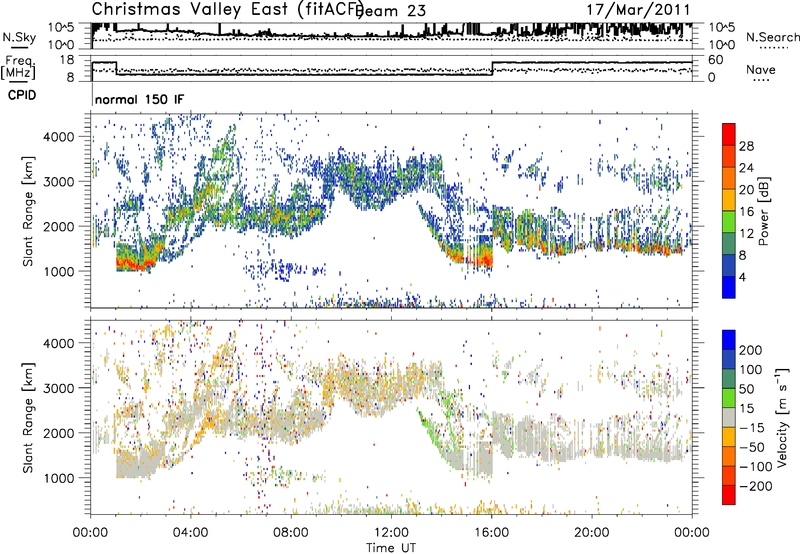Click the 'Power [dB]' colorbar label
800x554 pixels.
pyautogui.click(x=763, y=211)
